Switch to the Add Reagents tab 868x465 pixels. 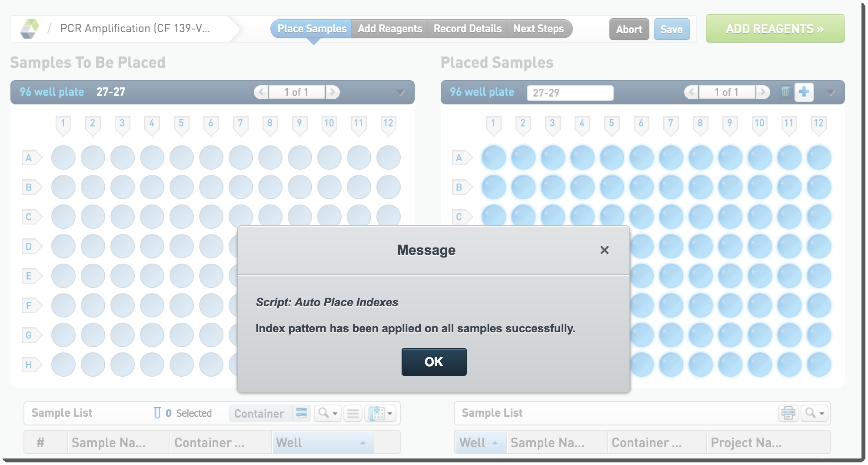click(x=390, y=29)
